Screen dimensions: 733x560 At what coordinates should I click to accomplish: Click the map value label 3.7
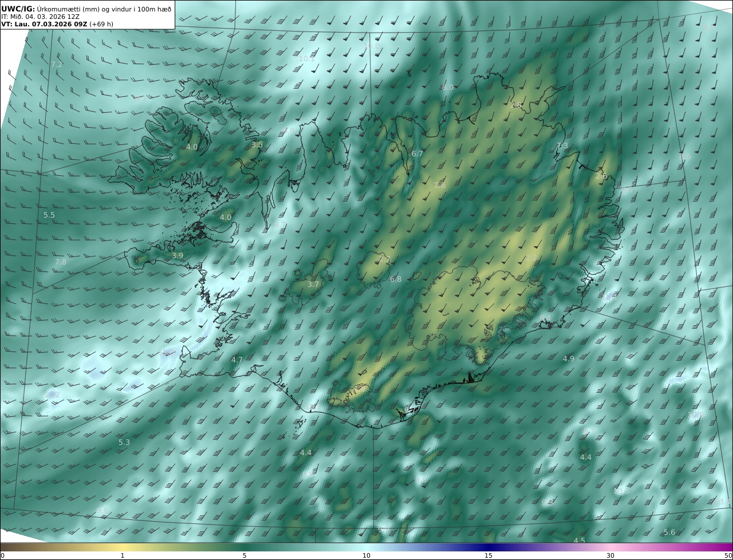[x=313, y=285]
